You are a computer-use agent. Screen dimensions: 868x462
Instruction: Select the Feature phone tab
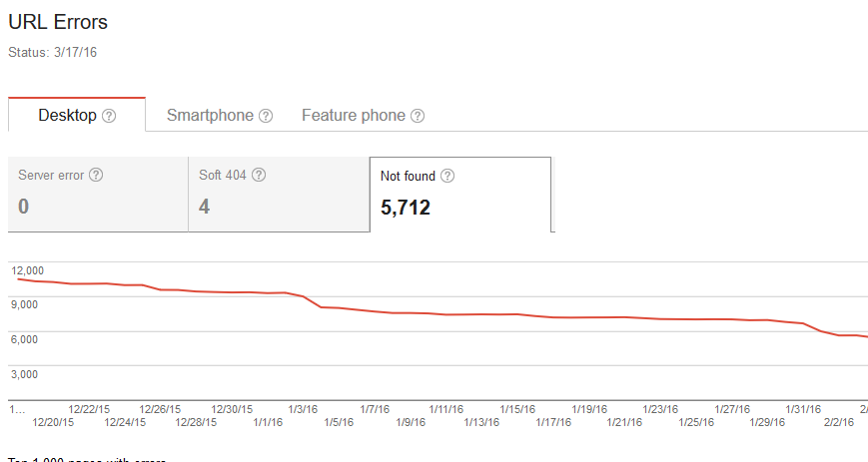pyautogui.click(x=354, y=116)
